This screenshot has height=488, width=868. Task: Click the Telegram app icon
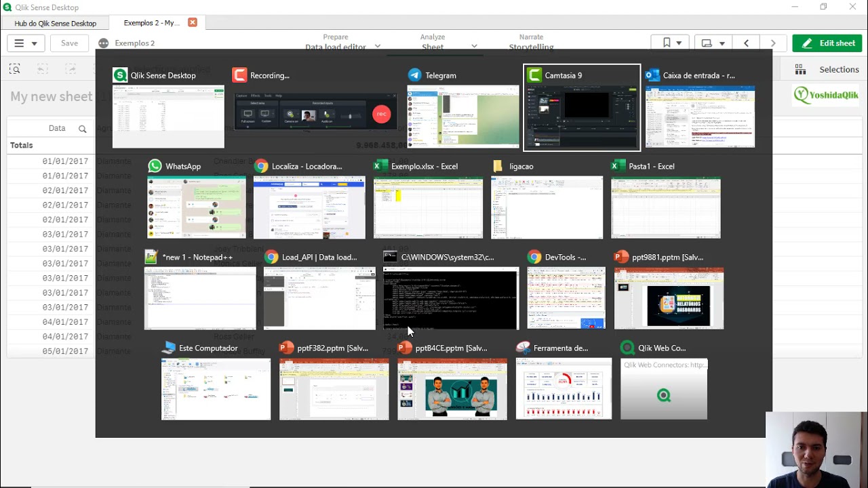coord(415,75)
